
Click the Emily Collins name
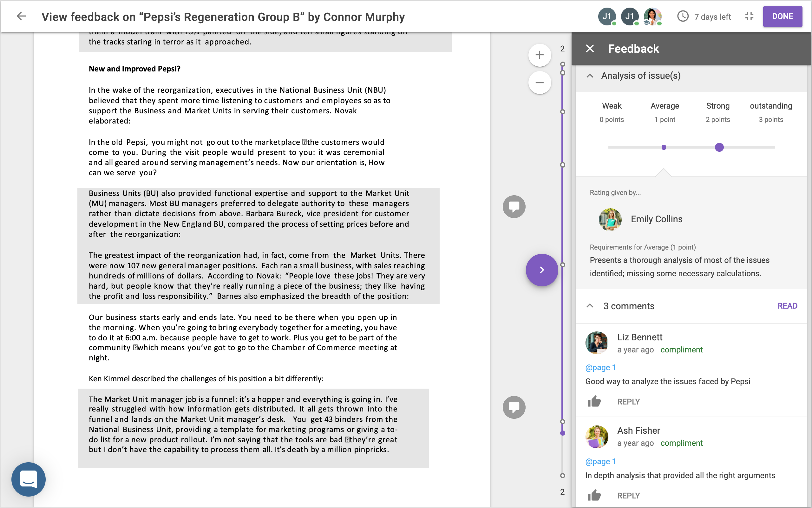coord(656,219)
